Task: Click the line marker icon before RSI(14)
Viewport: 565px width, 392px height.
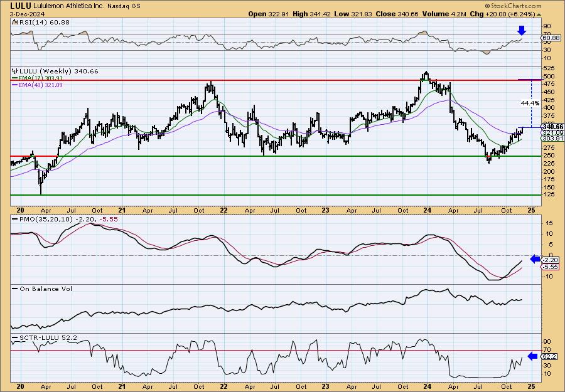Action: click(14, 22)
